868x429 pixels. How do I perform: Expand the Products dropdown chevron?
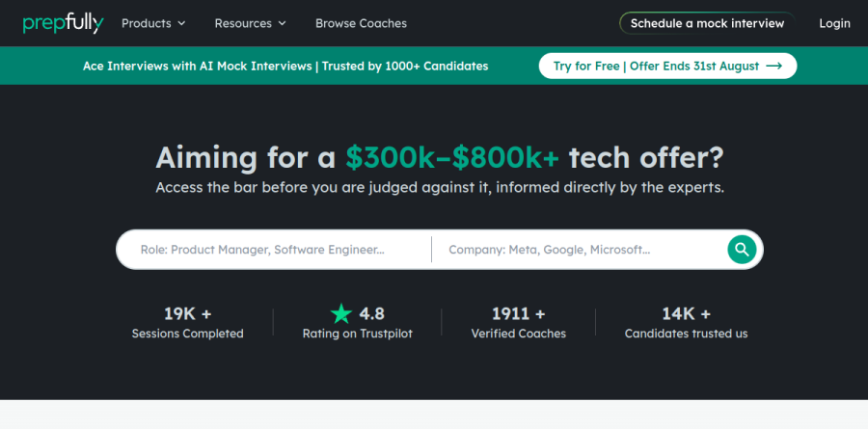(x=181, y=23)
